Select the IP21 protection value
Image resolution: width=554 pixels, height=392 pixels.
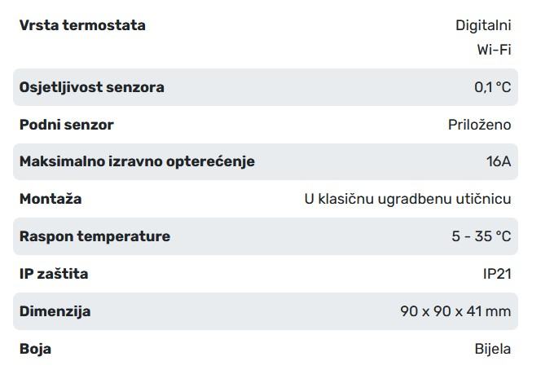click(x=497, y=274)
